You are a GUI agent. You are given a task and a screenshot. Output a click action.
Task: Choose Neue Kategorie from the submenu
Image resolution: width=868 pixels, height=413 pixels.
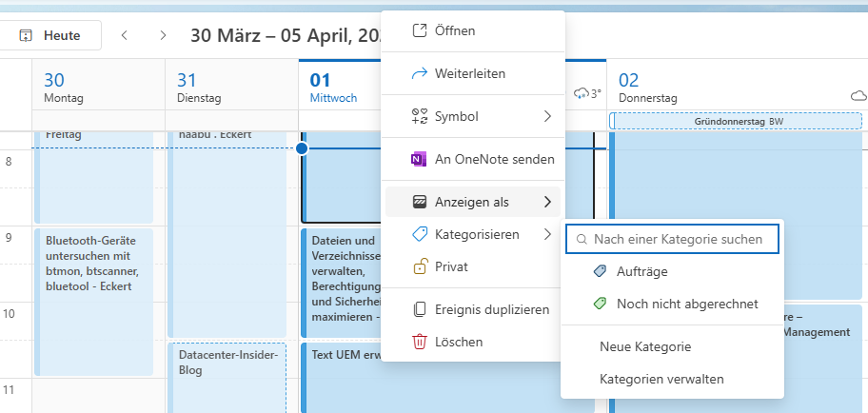tap(645, 346)
